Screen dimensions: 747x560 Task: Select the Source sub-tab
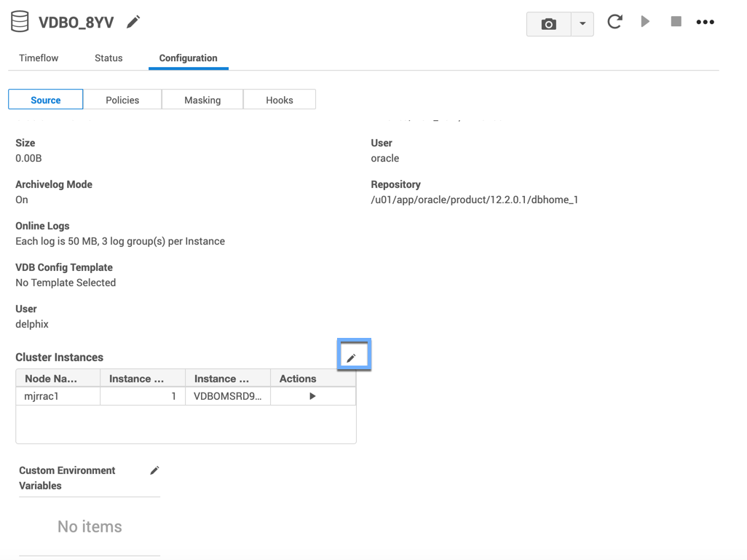[x=46, y=100]
